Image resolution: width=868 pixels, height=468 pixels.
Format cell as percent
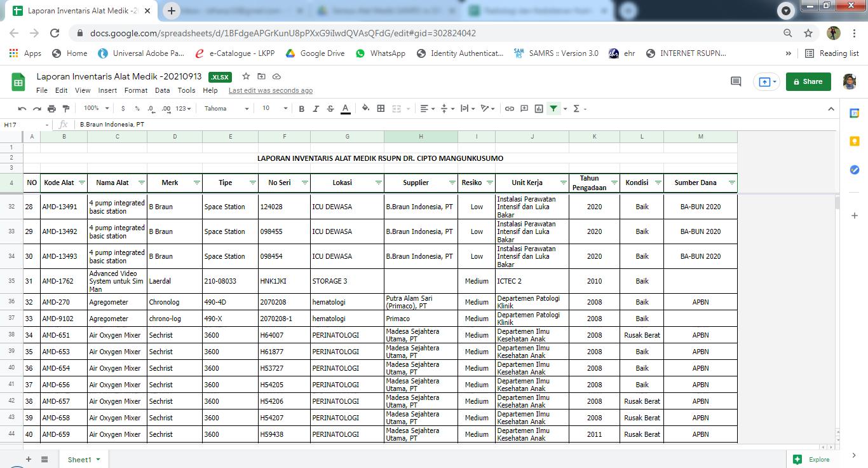pyautogui.click(x=137, y=109)
